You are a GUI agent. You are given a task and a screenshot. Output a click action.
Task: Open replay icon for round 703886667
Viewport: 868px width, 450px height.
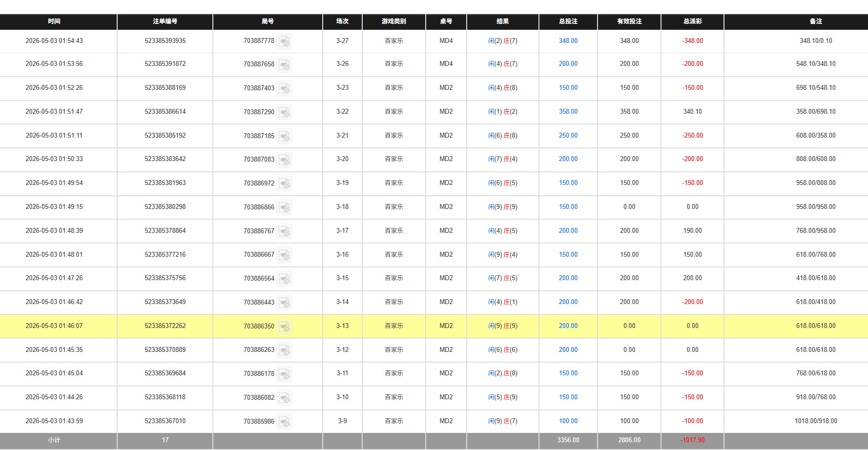[x=285, y=255]
